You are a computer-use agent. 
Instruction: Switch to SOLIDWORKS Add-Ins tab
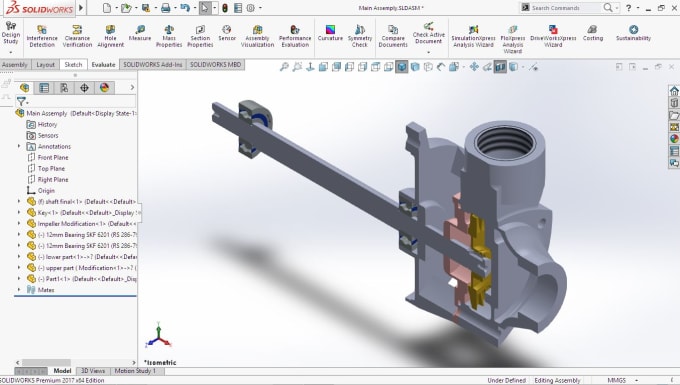point(153,65)
